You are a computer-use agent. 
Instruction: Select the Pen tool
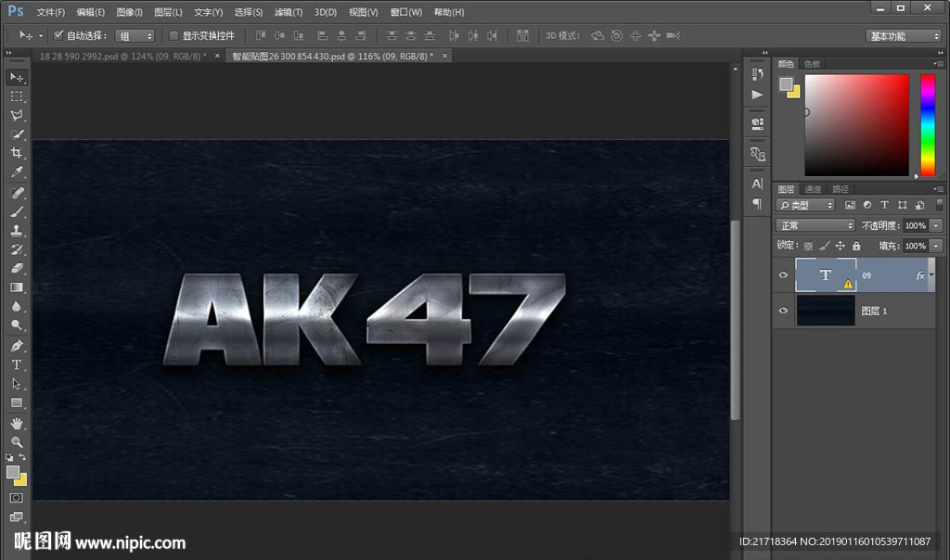pos(17,346)
